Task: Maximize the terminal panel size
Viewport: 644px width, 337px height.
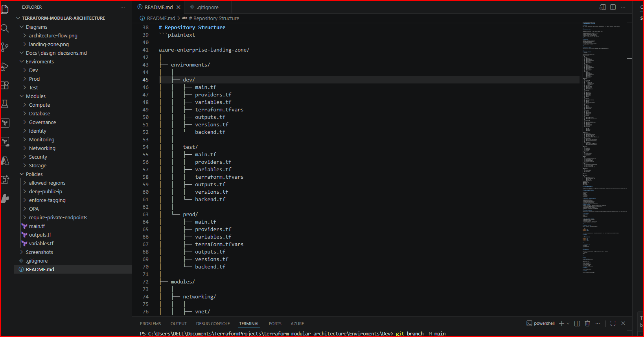Action: 613,323
